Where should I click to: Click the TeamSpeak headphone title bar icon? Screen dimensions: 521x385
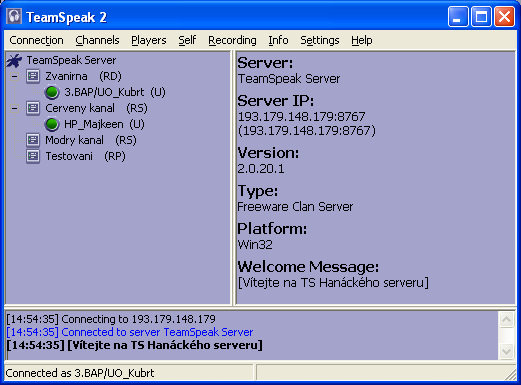coord(15,17)
